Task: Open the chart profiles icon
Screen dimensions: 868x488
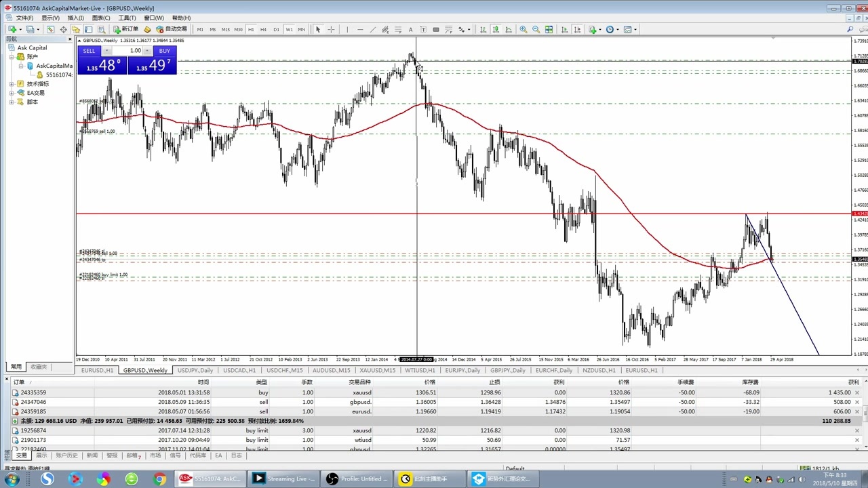Action: (30, 29)
